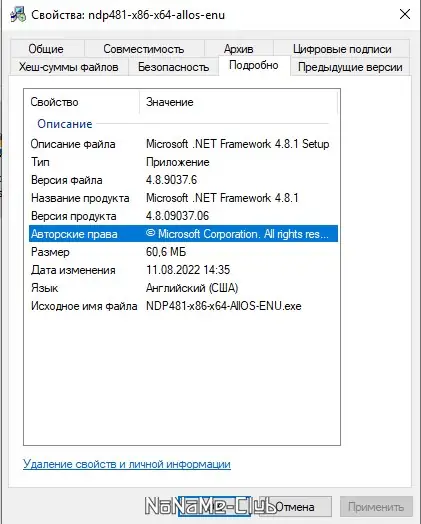Switch to the Общие tab
The height and width of the screenshot is (524, 421).
point(46,49)
